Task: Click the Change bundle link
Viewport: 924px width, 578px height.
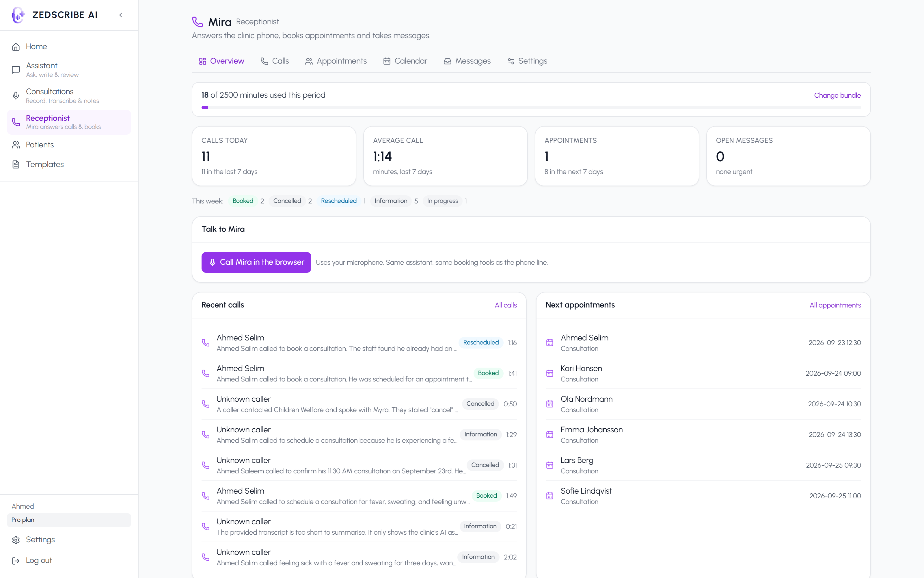Action: (x=837, y=95)
